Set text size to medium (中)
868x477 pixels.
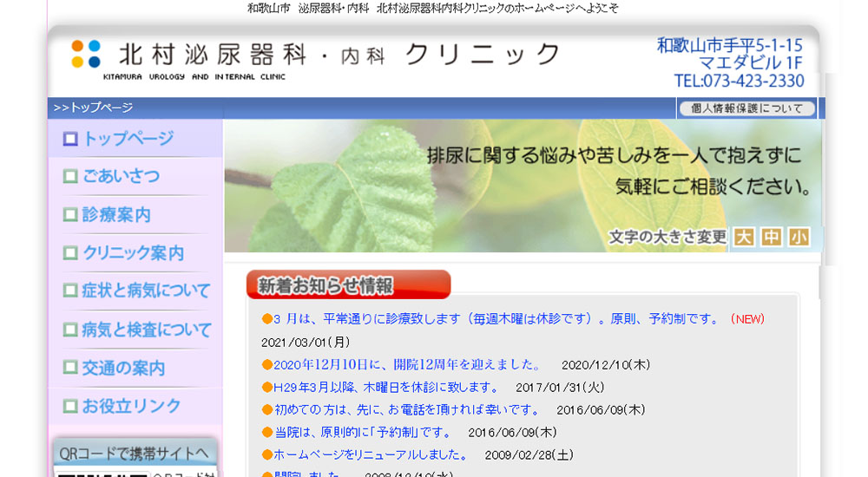point(771,237)
